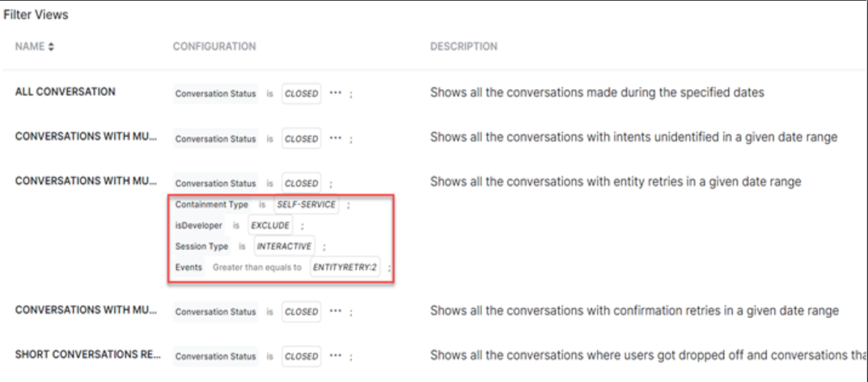
Task: Expand ellipsis in SHORT CONVERSATIONS configuration
Action: 335,356
